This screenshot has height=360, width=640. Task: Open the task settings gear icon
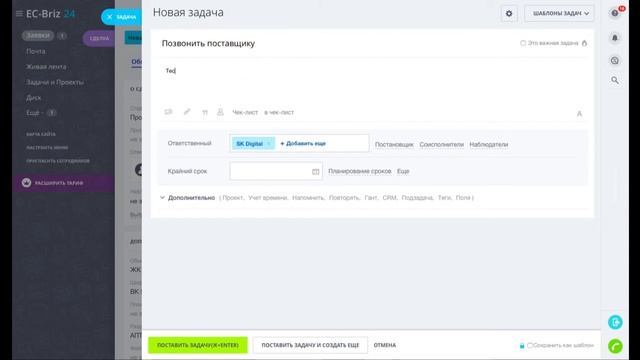tap(509, 13)
